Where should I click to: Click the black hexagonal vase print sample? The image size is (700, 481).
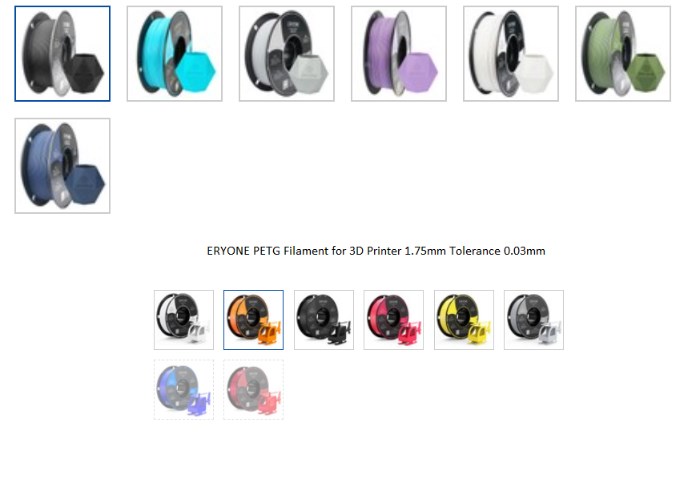[x=84, y=73]
